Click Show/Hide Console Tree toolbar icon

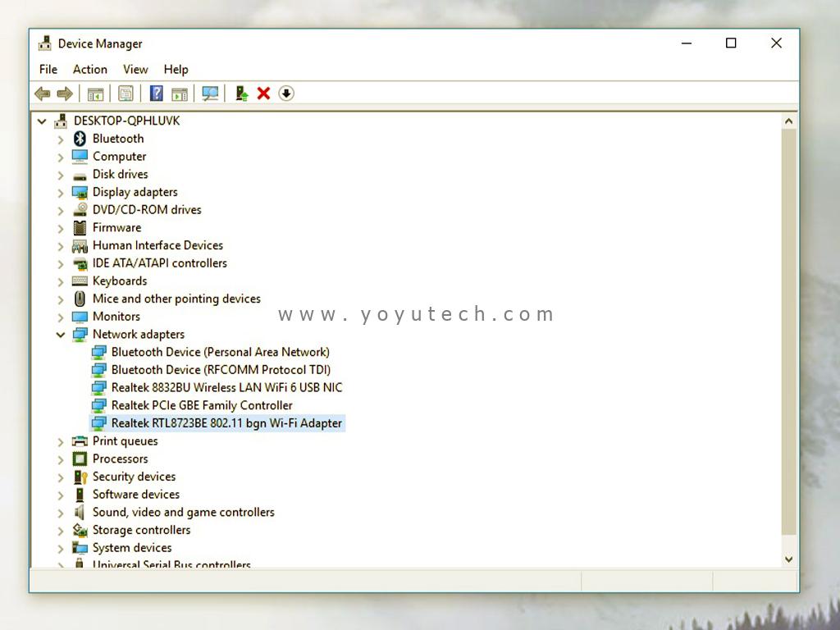coord(95,94)
